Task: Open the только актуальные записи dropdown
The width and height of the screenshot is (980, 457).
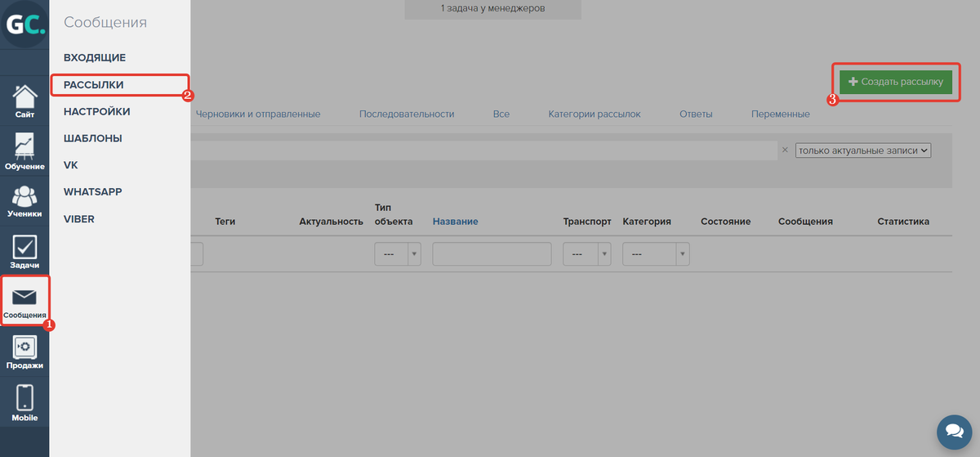Action: point(864,150)
